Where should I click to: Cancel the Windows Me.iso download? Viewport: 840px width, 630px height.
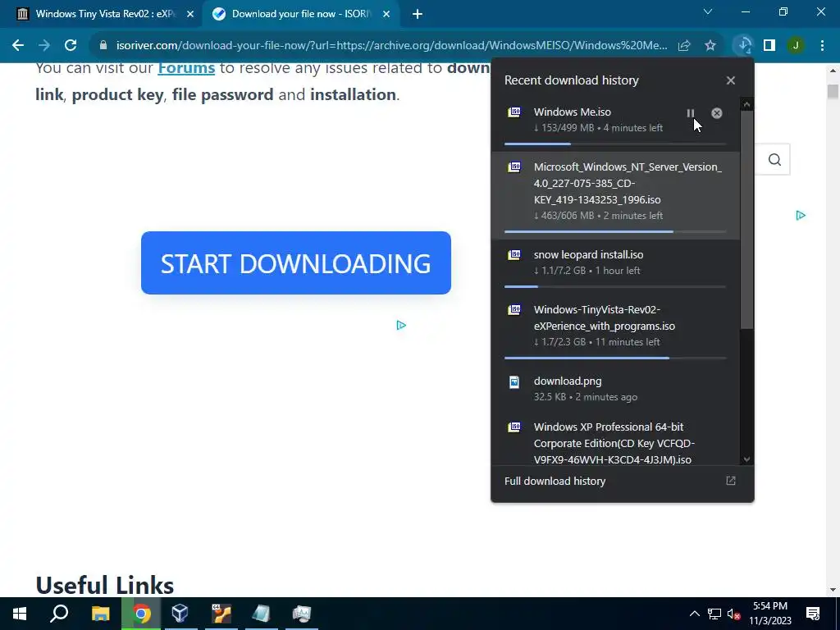point(717,113)
